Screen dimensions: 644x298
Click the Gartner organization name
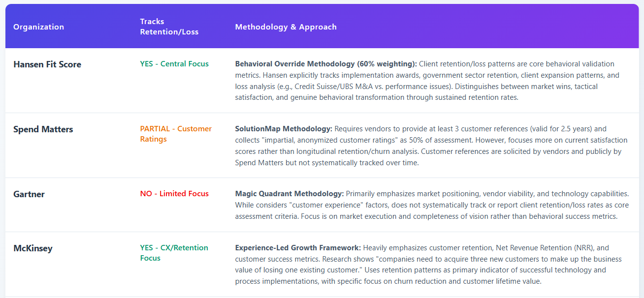pyautogui.click(x=29, y=194)
